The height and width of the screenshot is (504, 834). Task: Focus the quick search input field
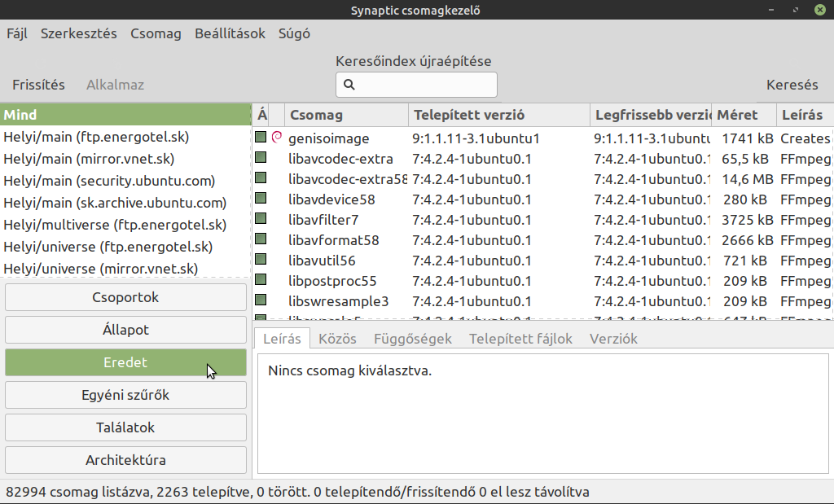(x=416, y=85)
